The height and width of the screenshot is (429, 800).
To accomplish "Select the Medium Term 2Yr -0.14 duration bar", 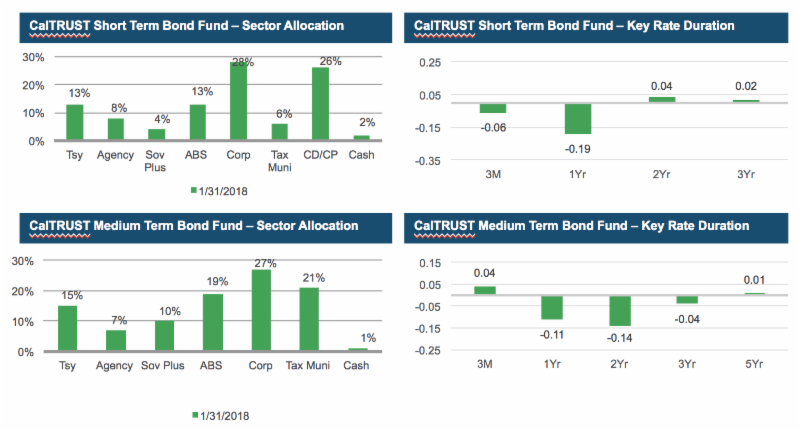I will (620, 310).
